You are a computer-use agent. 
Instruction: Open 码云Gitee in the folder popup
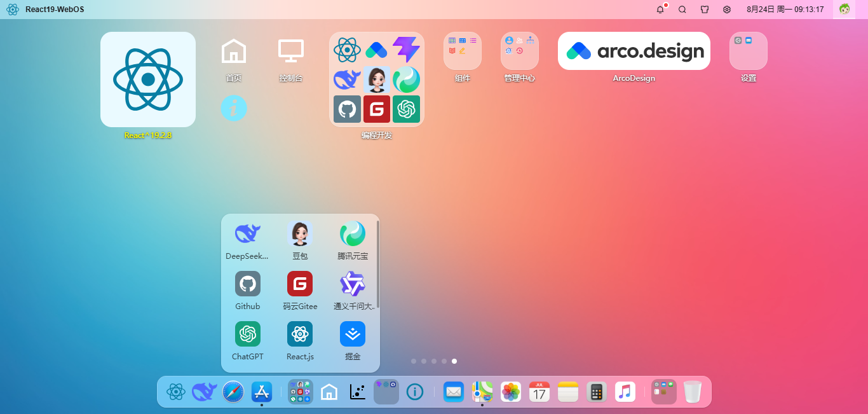[300, 284]
